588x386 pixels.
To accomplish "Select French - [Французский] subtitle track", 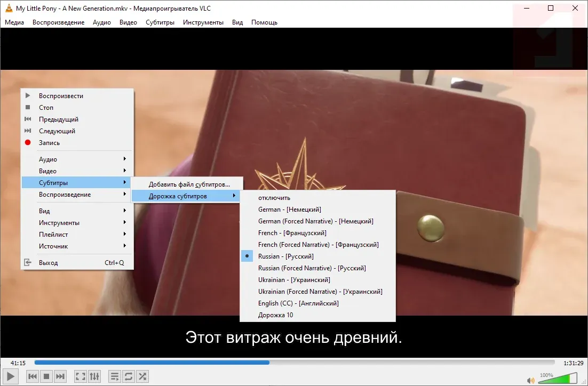I will (x=317, y=233).
